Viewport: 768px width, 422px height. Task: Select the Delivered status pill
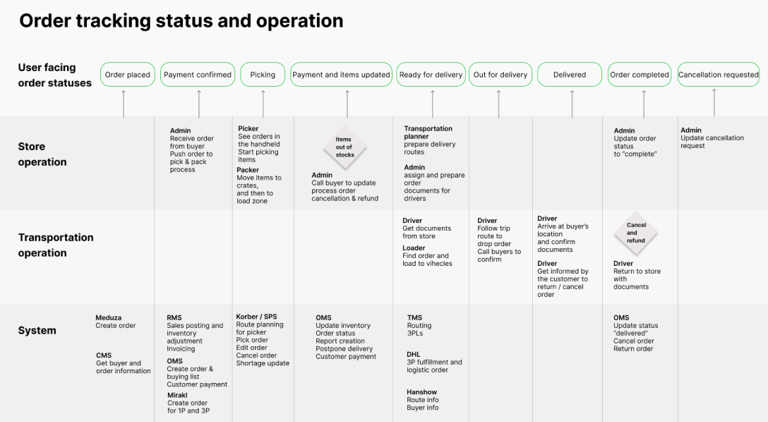[x=570, y=74]
